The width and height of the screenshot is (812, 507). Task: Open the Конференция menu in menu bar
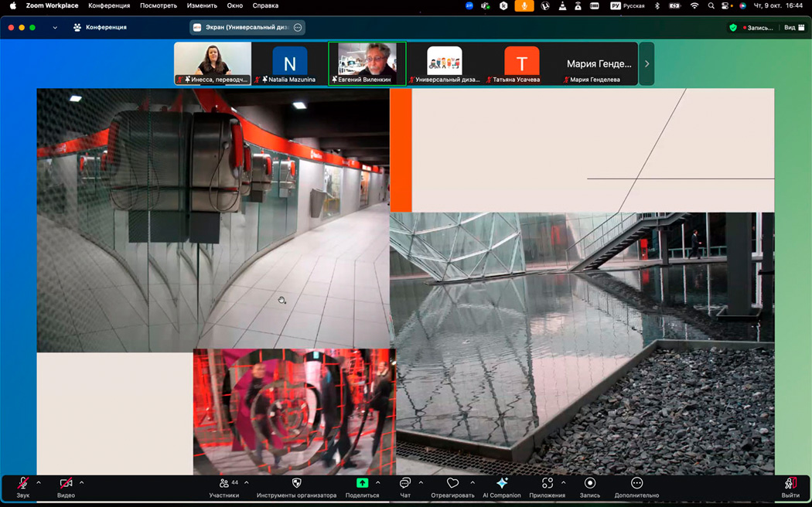(108, 6)
